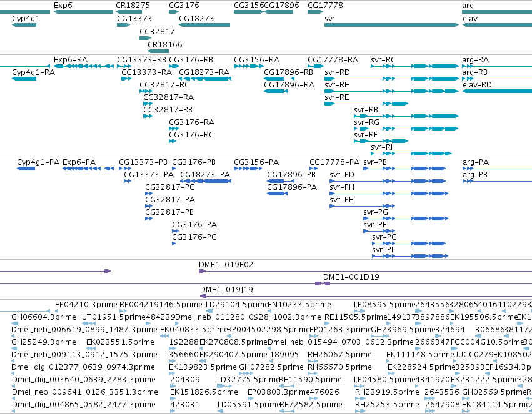
Task: Open the Cyp4g1-PA protein label
Action: [38, 162]
